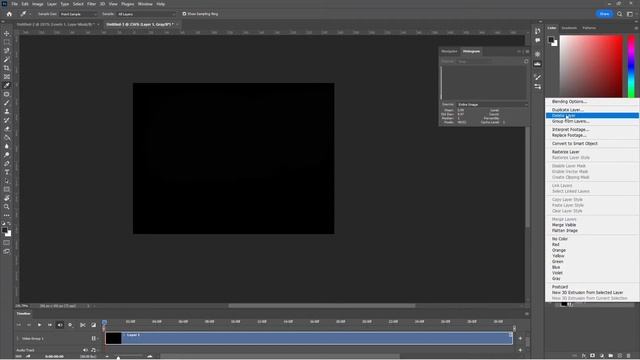Select the Hand tool
The height and width of the screenshot is (360, 640).
(x=7, y=198)
